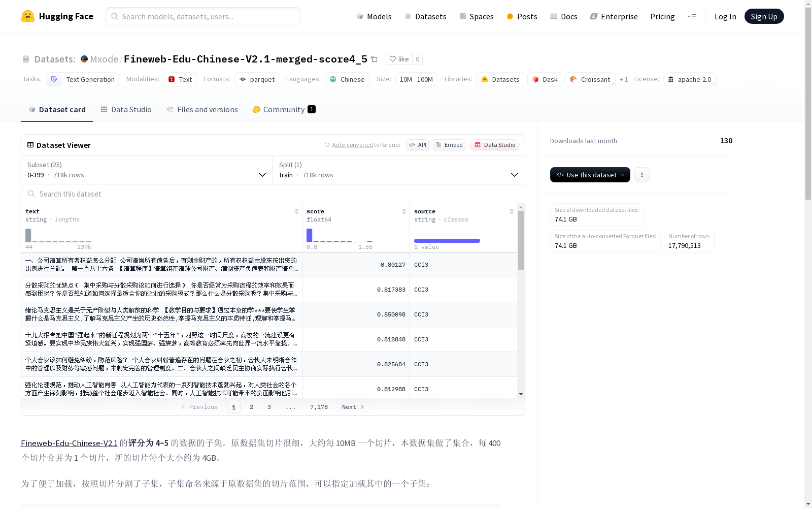Click the Datasets library tag

pos(500,79)
